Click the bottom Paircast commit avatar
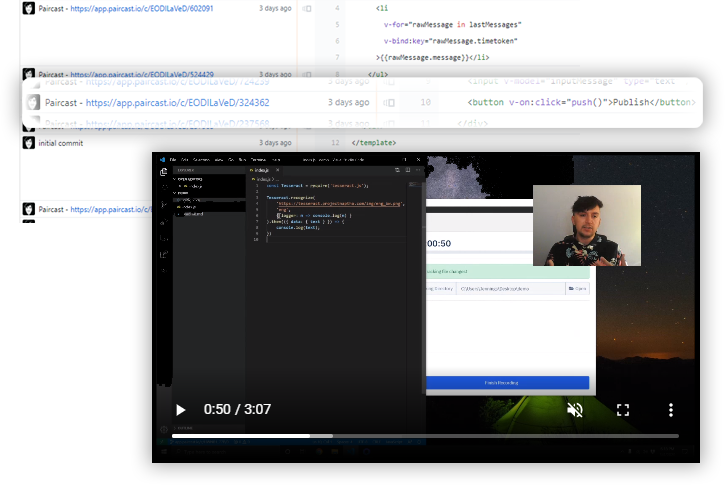The height and width of the screenshot is (485, 725). (x=29, y=210)
